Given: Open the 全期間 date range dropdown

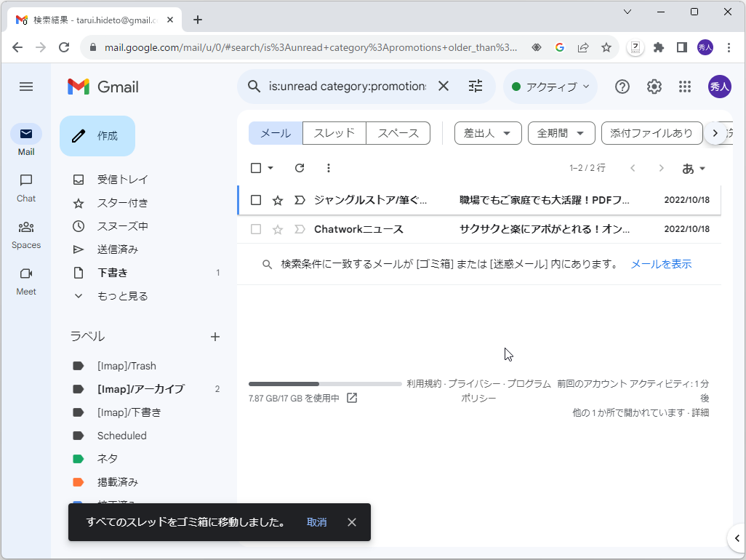Looking at the screenshot, I should click(x=561, y=133).
